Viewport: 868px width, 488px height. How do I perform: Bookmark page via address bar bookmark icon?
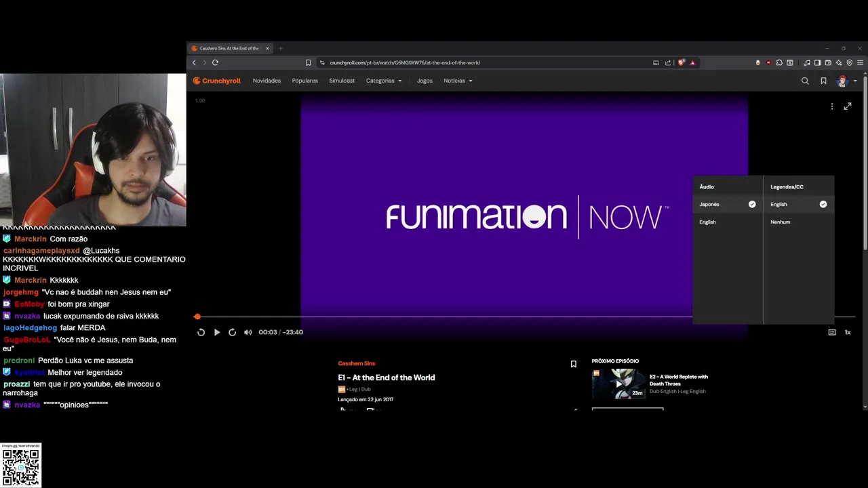(308, 62)
